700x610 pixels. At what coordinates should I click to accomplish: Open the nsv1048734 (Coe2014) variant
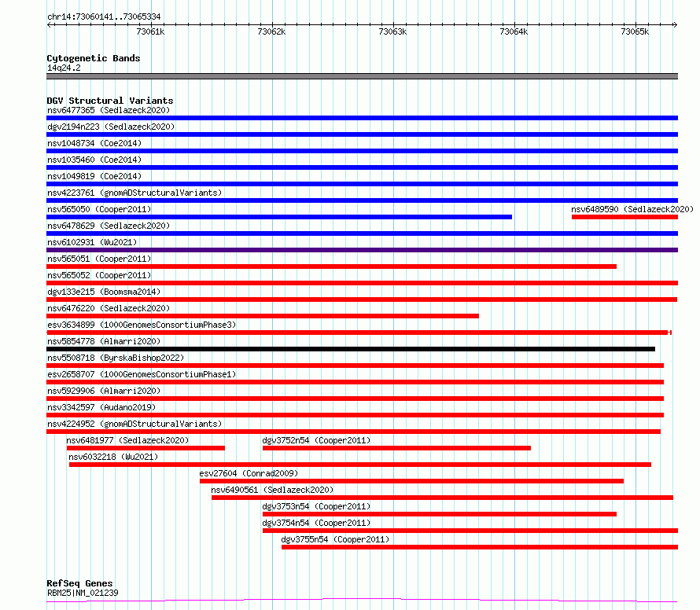tap(94, 143)
